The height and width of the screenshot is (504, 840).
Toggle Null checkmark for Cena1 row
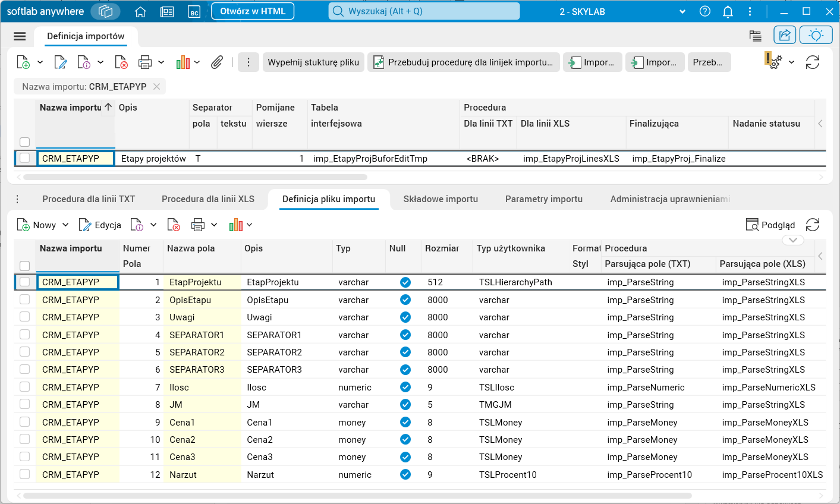405,422
